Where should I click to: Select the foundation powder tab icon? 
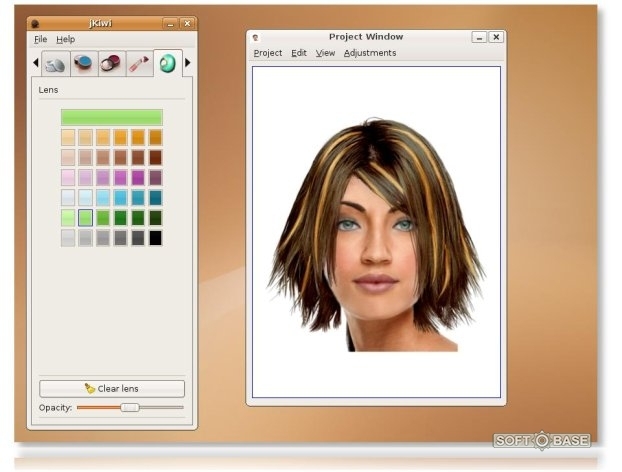coord(56,63)
